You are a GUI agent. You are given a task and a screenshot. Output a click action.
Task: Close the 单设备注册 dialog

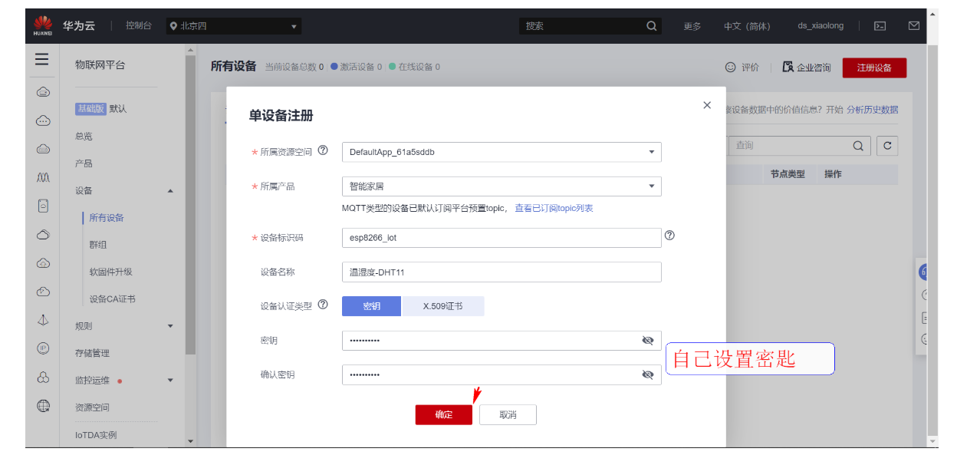(707, 105)
